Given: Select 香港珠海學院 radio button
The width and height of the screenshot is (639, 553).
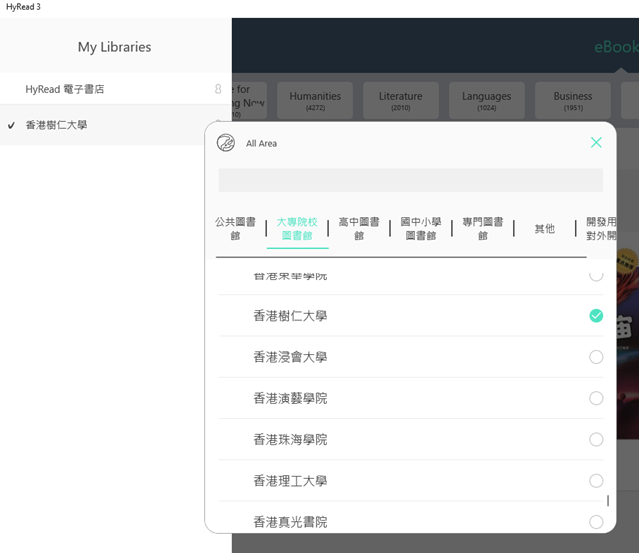Looking at the screenshot, I should (596, 439).
